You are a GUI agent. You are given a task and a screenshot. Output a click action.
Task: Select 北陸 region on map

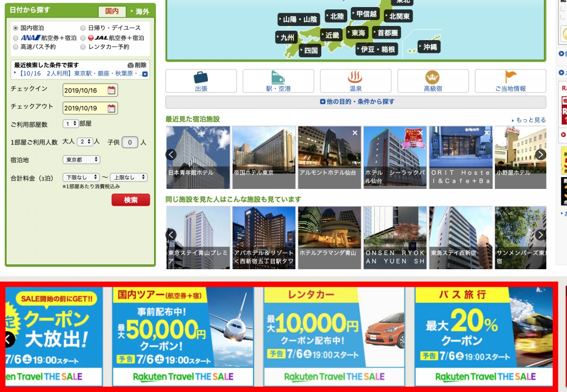click(336, 16)
